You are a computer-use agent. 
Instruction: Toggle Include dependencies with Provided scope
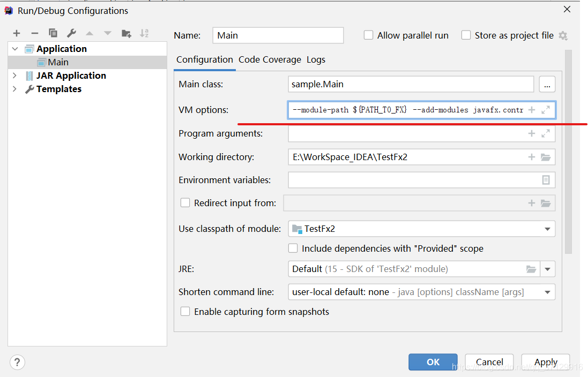(293, 248)
